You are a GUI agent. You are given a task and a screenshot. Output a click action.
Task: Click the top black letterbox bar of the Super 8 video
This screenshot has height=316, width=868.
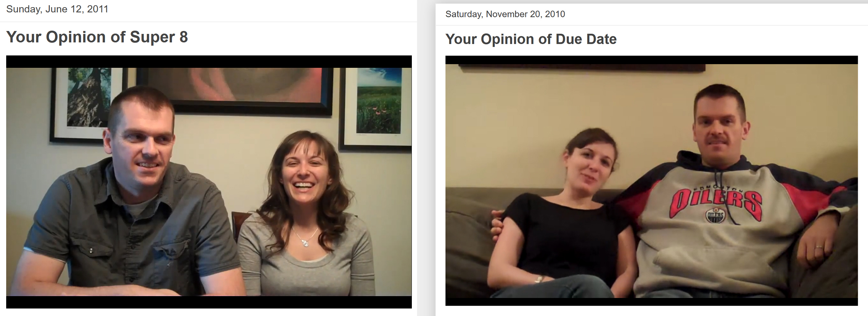coord(209,62)
